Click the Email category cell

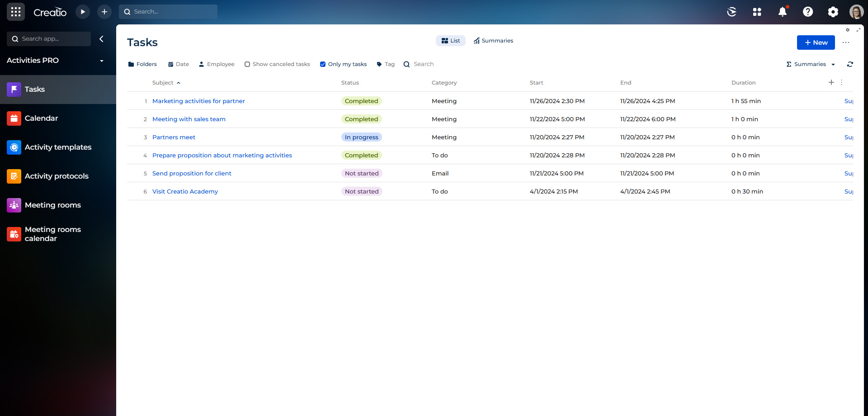point(440,173)
